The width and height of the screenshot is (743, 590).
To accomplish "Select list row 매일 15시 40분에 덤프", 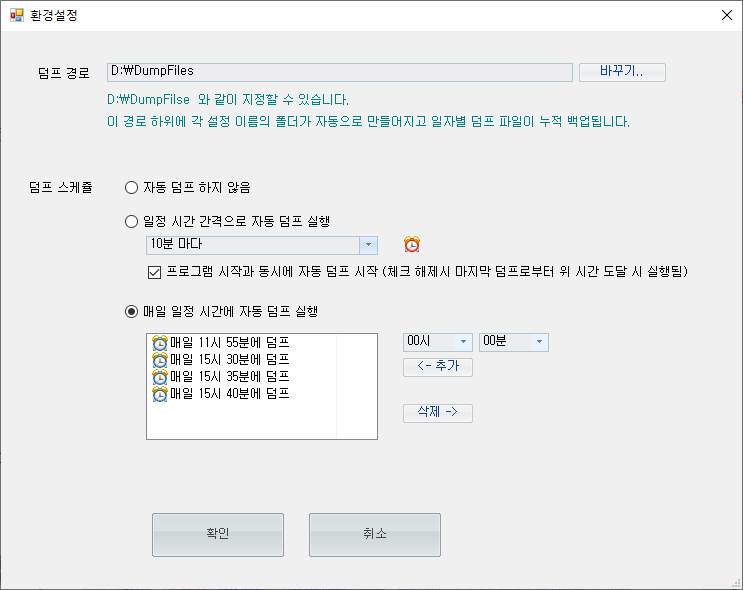I will (x=221, y=394).
